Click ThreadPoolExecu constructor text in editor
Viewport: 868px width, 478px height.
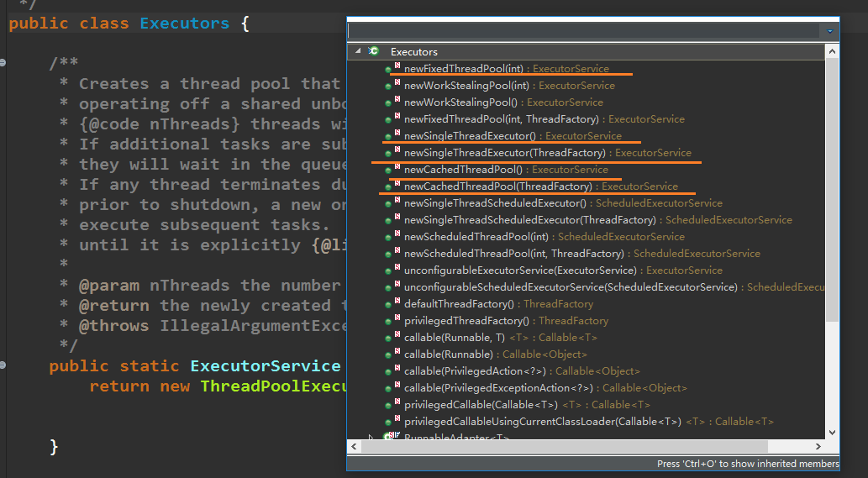273,386
